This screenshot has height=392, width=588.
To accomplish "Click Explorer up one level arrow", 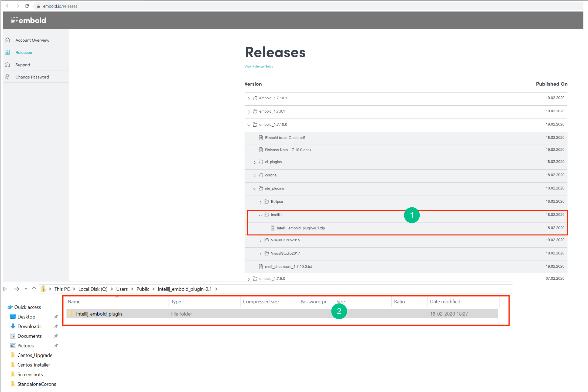I will pos(34,289).
